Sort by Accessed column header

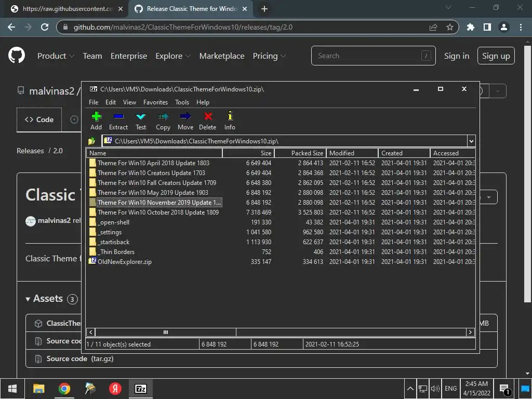pos(453,153)
